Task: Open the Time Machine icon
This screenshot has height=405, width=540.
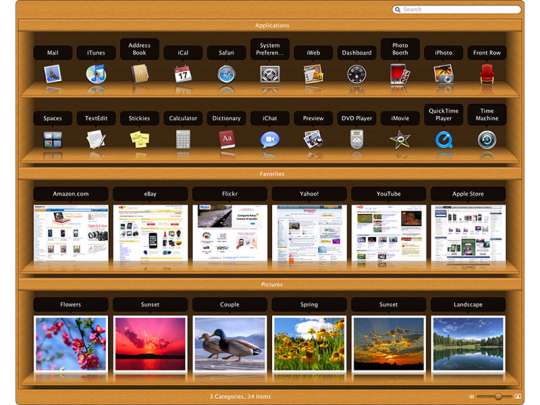Action: click(x=487, y=139)
